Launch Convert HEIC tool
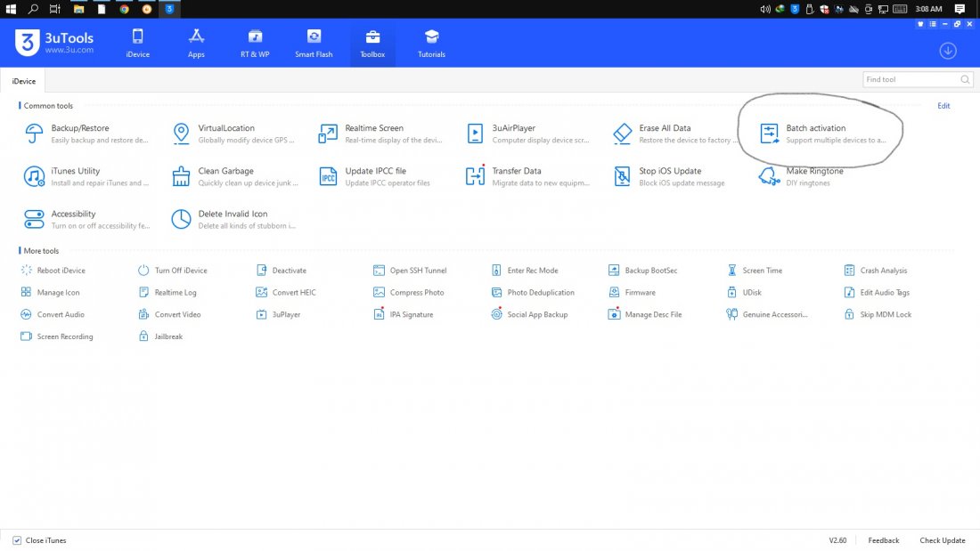Screen dimensions: 980x551 point(286,292)
